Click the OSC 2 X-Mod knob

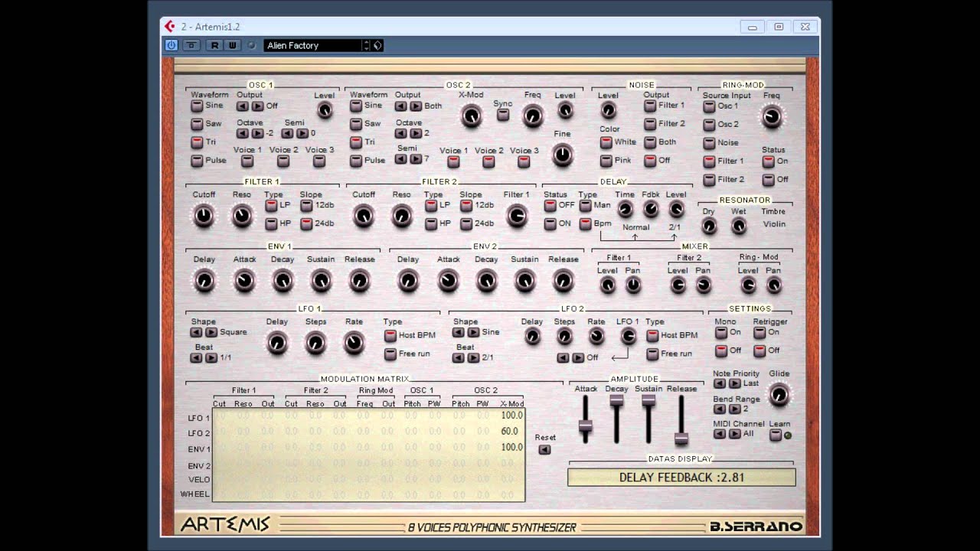pyautogui.click(x=472, y=116)
